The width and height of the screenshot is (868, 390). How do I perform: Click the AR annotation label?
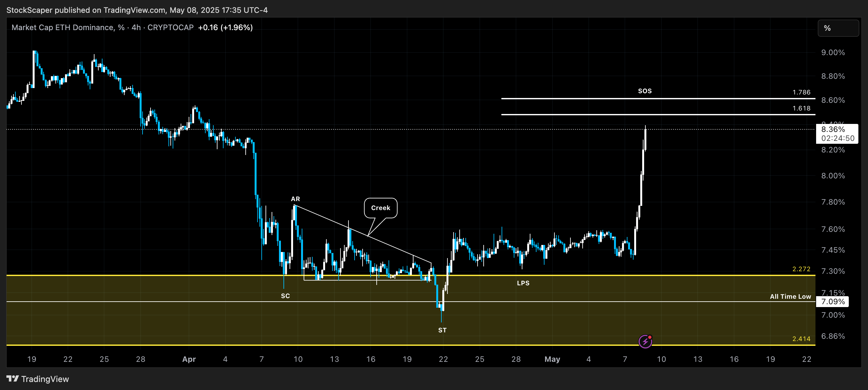pos(295,199)
